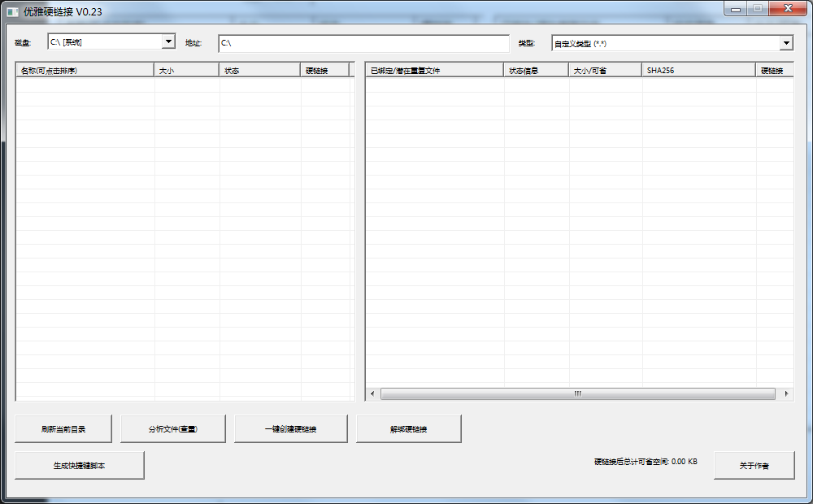Click 解绑硬链接 to unbind hard links

click(x=408, y=429)
